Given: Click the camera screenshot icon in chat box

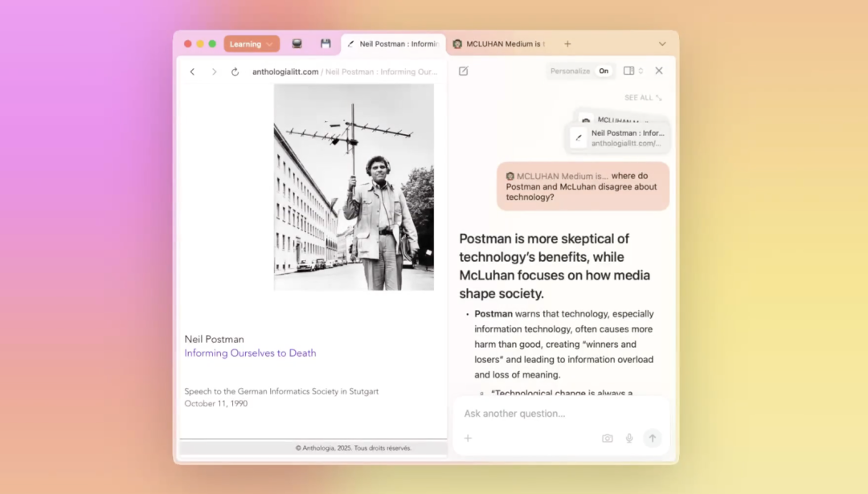Looking at the screenshot, I should [608, 439].
